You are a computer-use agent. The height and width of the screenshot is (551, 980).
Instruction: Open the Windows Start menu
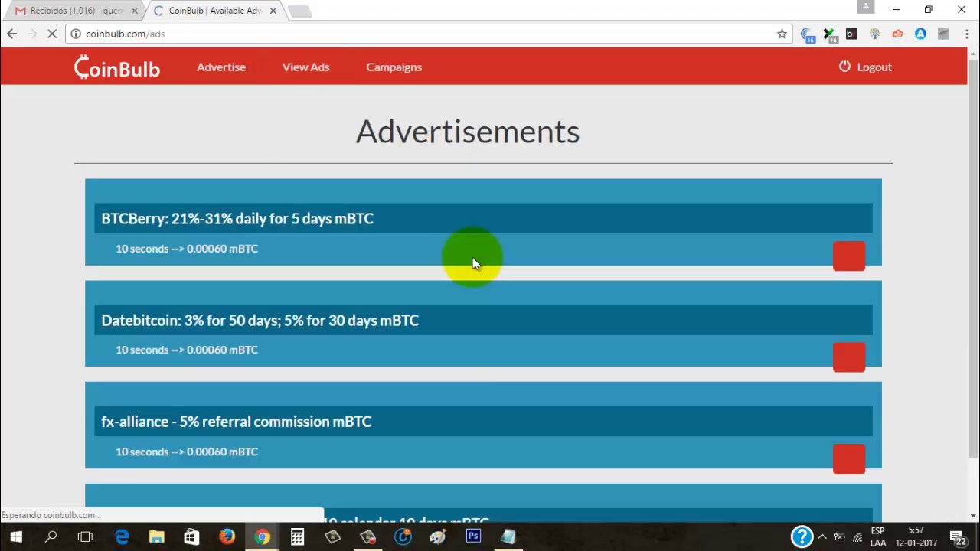pyautogui.click(x=16, y=537)
